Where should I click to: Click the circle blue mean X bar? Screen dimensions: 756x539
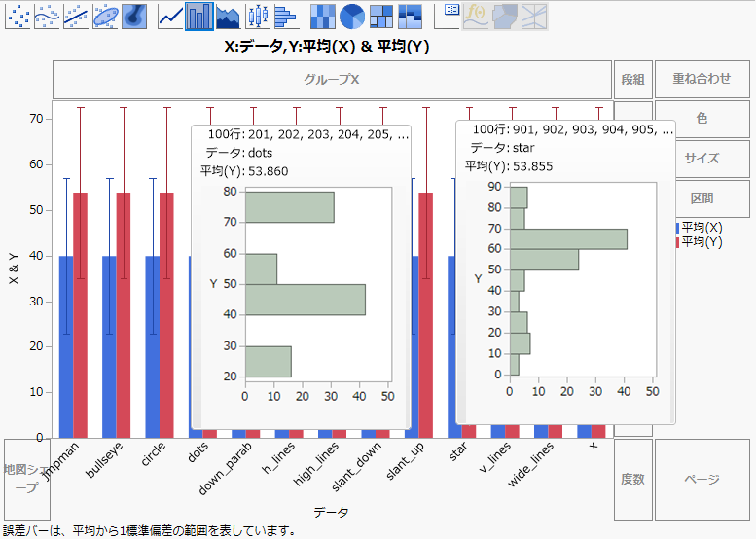(153, 346)
